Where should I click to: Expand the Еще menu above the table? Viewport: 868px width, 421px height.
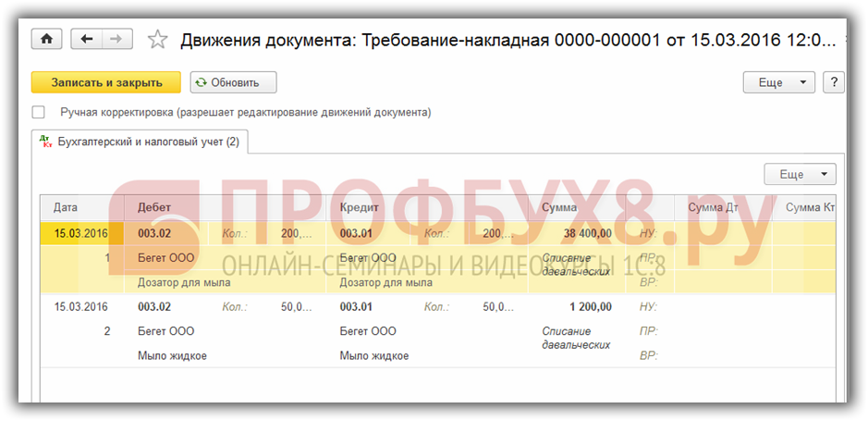pos(800,174)
